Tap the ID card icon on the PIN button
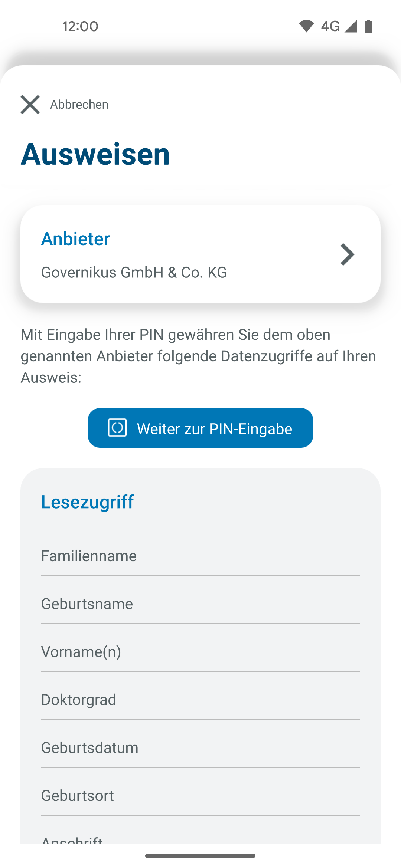 coord(117,428)
